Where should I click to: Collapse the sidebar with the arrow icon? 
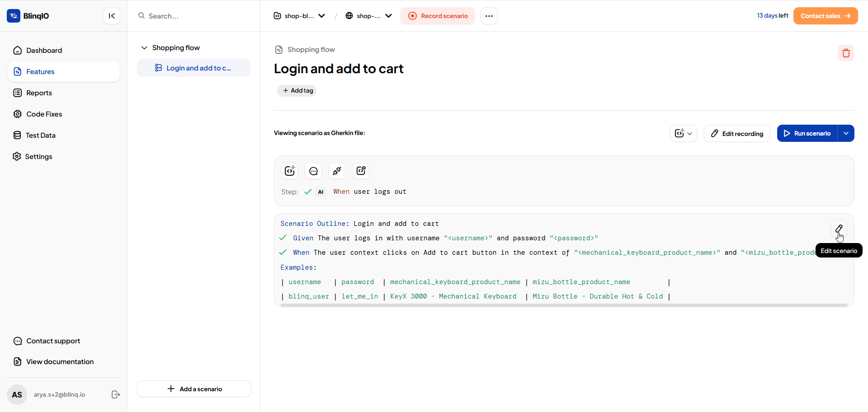point(112,16)
